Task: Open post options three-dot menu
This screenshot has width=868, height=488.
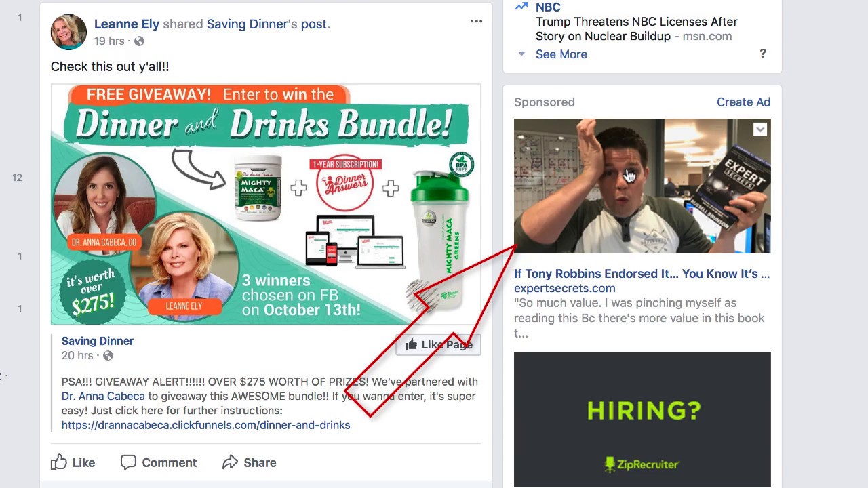Action: point(476,21)
